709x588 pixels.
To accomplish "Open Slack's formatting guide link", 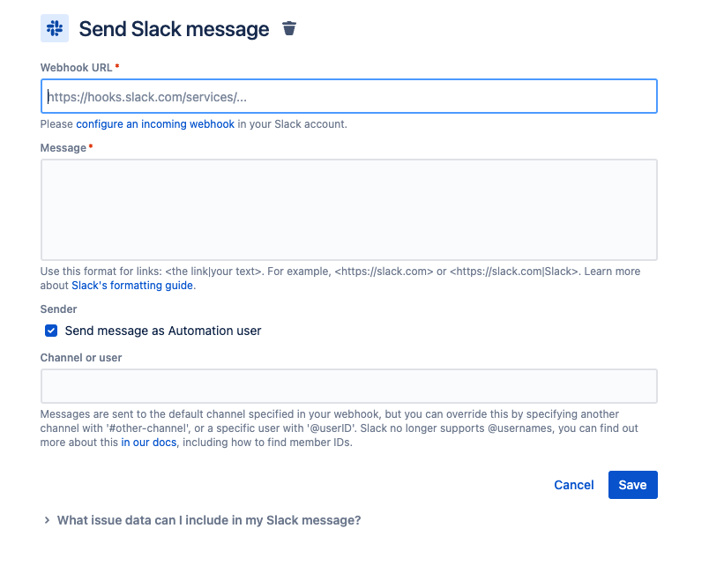I will point(132,286).
